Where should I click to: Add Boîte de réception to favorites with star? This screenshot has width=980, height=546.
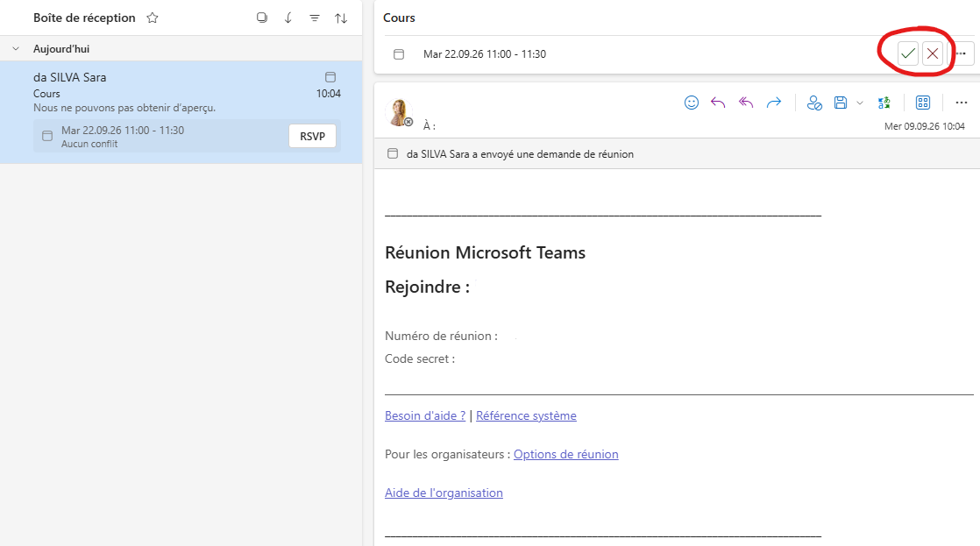pyautogui.click(x=153, y=18)
